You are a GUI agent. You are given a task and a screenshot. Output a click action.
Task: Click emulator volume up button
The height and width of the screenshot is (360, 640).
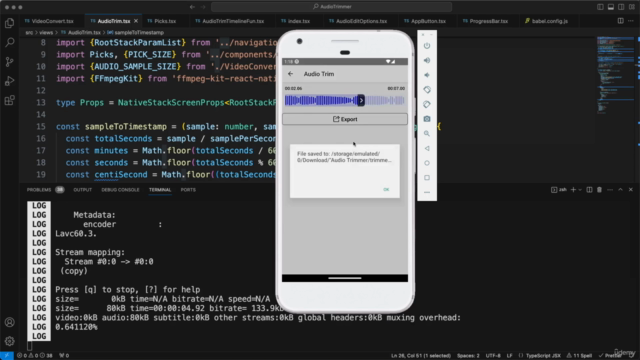(427, 60)
